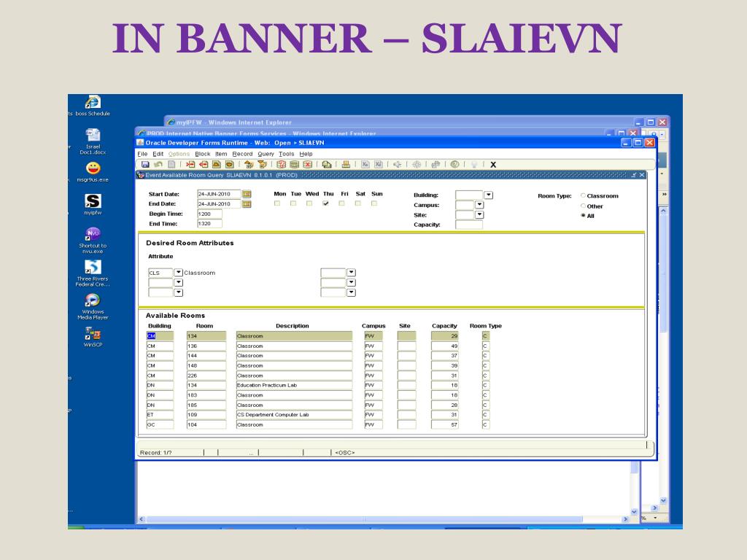Open the CLS attribute dropdown arrow
This screenshot has height=560, width=747.
[179, 273]
